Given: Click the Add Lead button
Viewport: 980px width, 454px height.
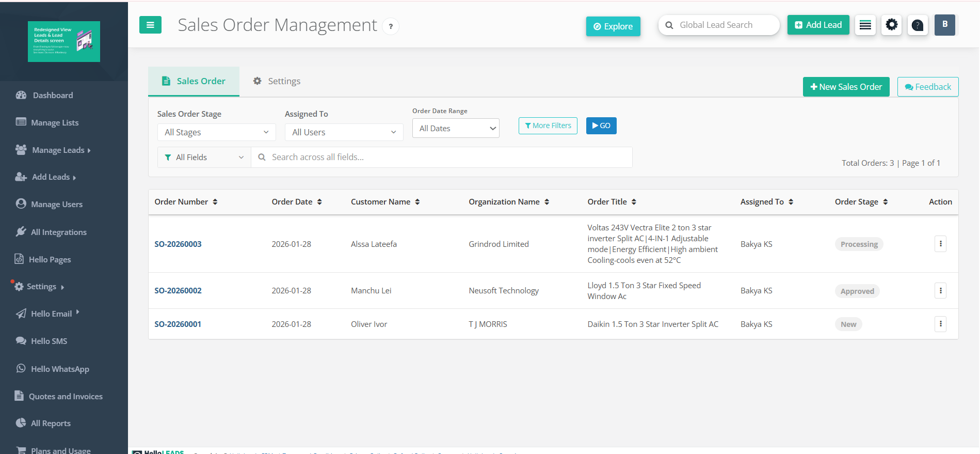Looking at the screenshot, I should (x=818, y=25).
